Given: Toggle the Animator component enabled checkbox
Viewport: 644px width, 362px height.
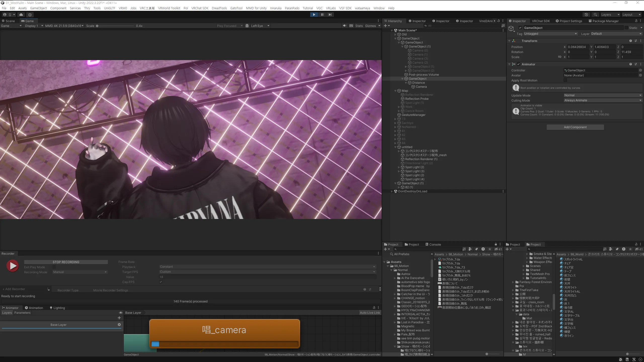Looking at the screenshot, I should point(518,64).
